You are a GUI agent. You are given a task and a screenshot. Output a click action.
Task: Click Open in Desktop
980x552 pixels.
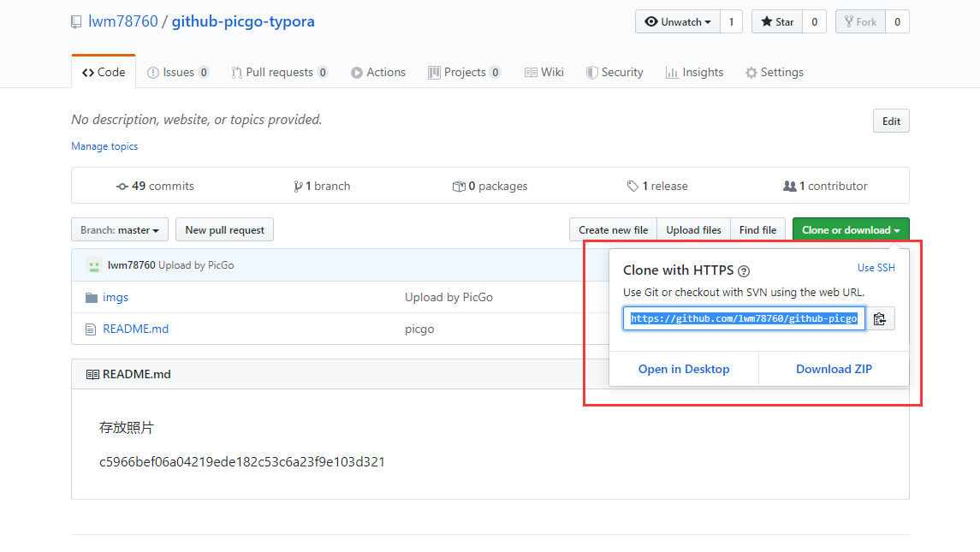684,369
